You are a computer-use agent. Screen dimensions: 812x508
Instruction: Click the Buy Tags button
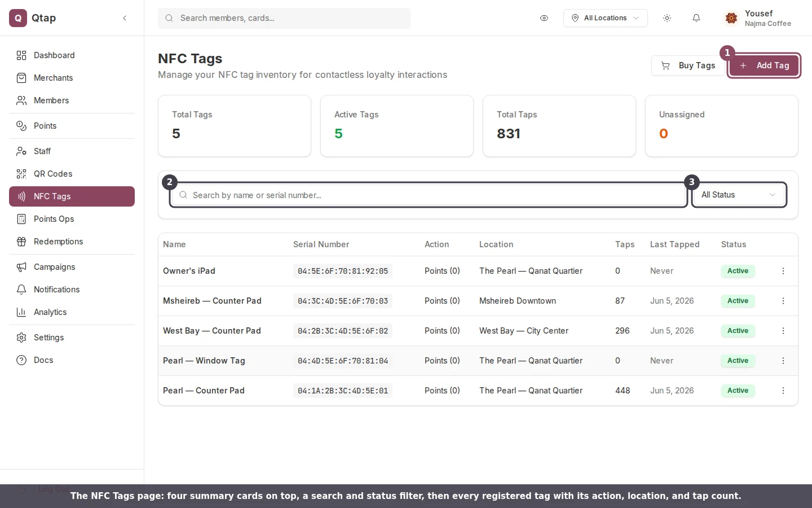click(688, 65)
